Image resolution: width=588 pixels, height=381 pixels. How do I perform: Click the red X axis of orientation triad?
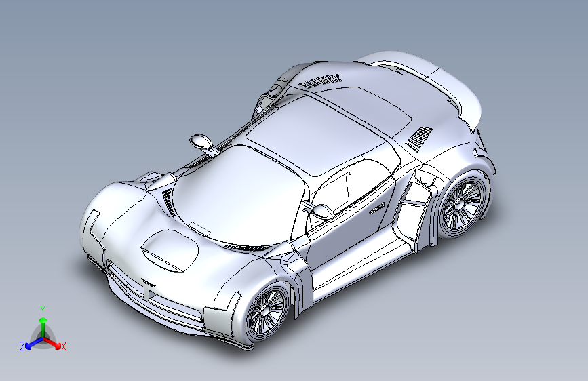pyautogui.click(x=54, y=344)
